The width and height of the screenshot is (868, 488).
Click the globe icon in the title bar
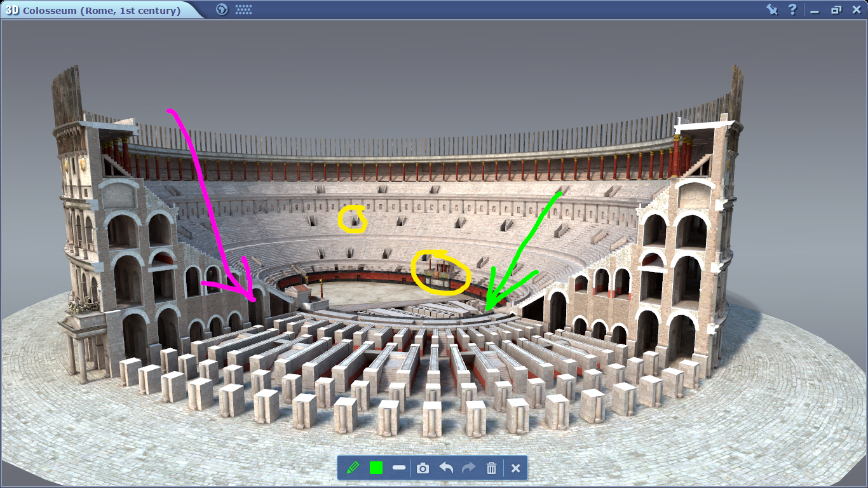(x=222, y=10)
